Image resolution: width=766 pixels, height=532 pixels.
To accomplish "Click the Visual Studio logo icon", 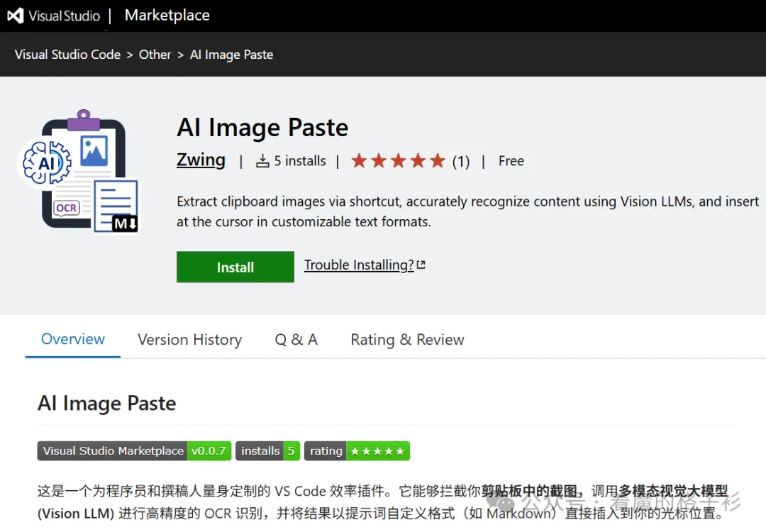I will click(x=15, y=16).
